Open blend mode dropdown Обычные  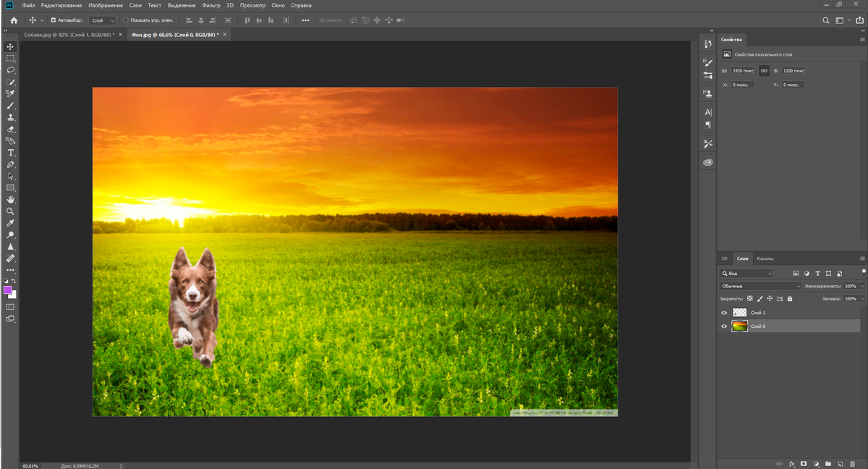click(761, 287)
